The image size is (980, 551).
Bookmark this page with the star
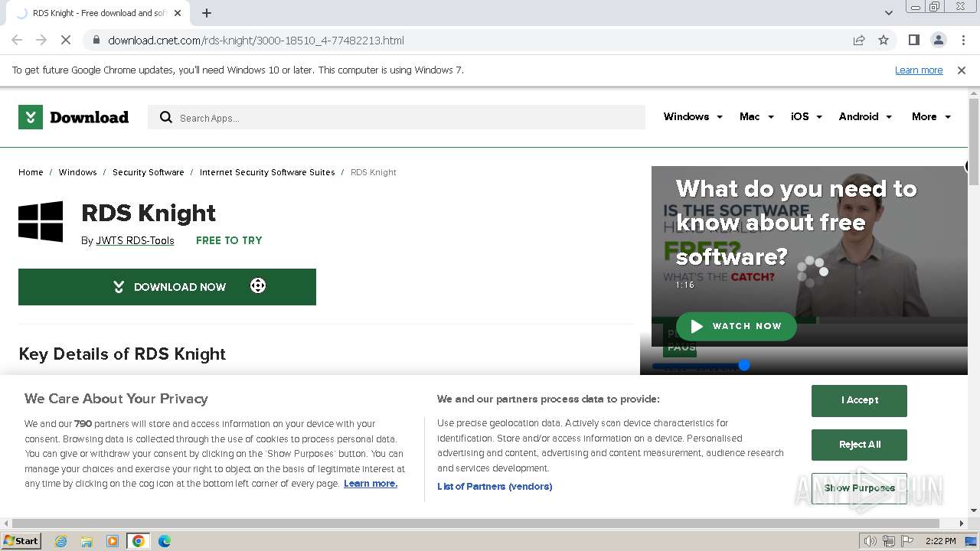(x=884, y=40)
